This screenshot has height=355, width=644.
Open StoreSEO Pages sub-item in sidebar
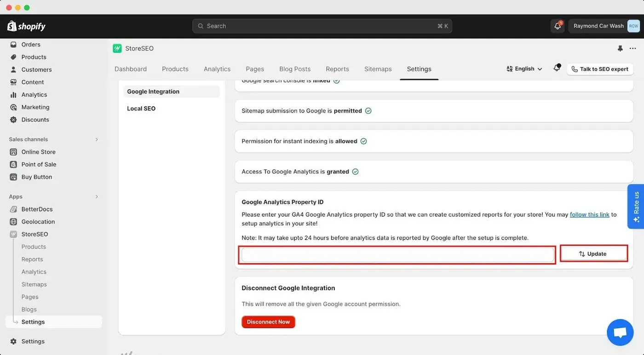click(30, 297)
